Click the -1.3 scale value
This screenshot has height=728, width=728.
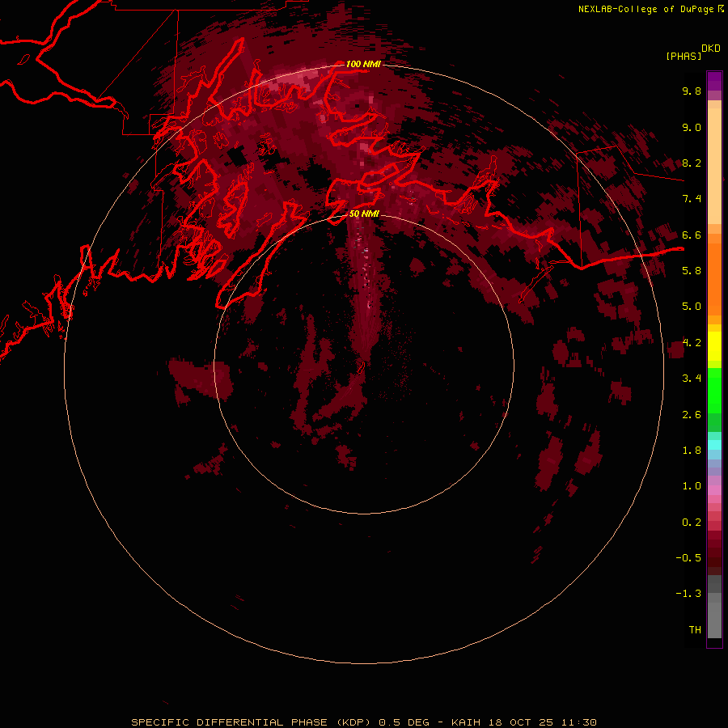[x=688, y=594]
